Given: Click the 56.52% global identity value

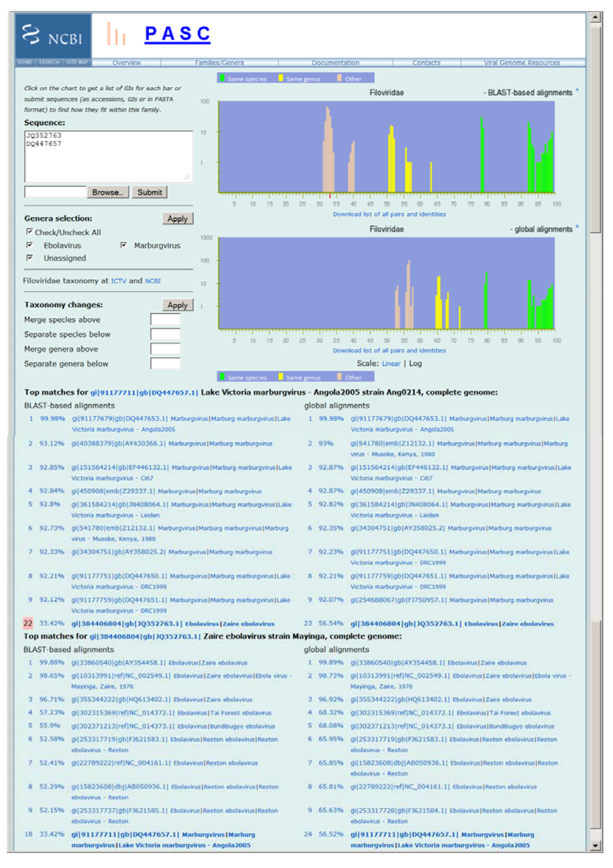Looking at the screenshot, I should (331, 835).
